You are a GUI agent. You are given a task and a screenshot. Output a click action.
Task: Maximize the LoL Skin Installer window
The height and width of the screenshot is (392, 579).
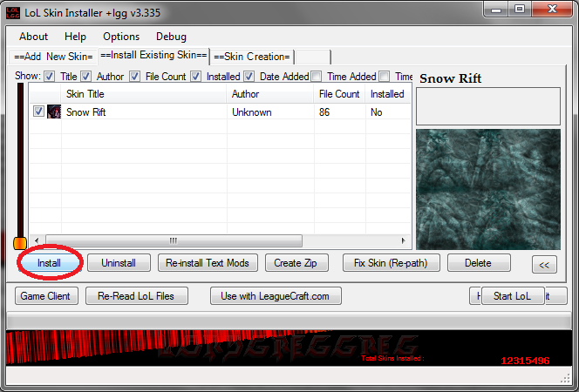point(520,10)
